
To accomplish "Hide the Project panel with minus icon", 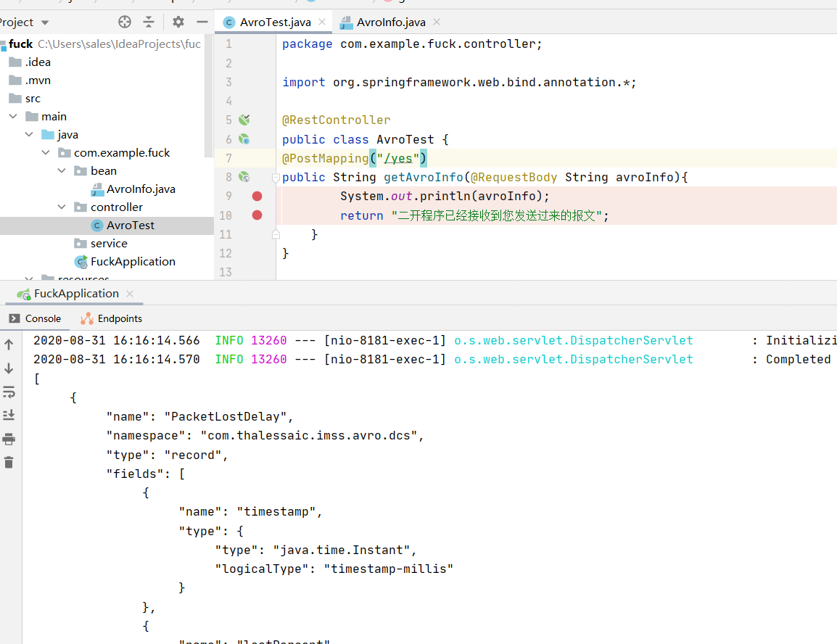I will 202,22.
